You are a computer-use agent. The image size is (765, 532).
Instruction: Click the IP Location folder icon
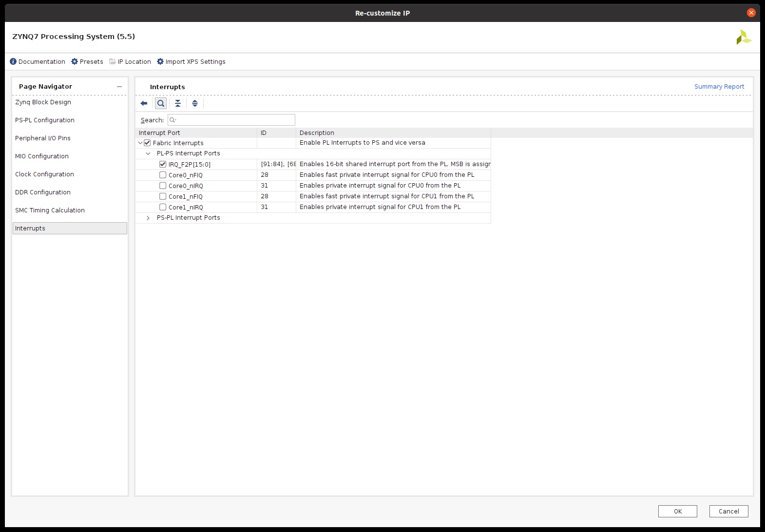[113, 61]
